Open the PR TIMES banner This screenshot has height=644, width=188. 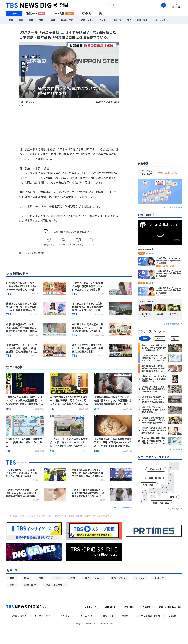click(154, 530)
